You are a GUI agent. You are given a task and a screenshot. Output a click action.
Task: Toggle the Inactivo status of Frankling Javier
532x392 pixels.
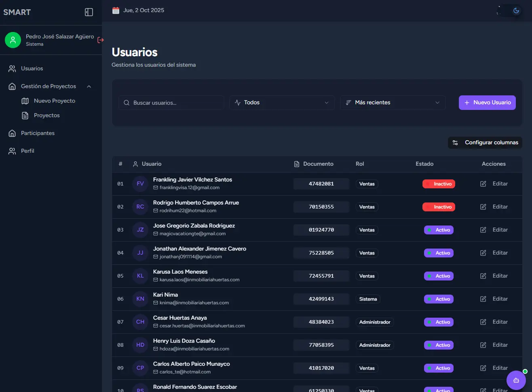click(439, 184)
